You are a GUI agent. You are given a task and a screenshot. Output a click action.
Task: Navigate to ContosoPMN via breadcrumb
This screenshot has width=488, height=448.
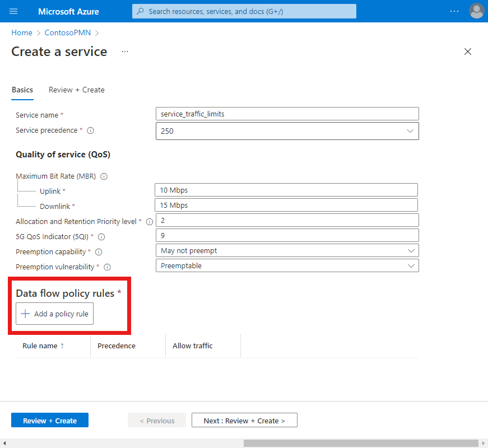click(67, 32)
